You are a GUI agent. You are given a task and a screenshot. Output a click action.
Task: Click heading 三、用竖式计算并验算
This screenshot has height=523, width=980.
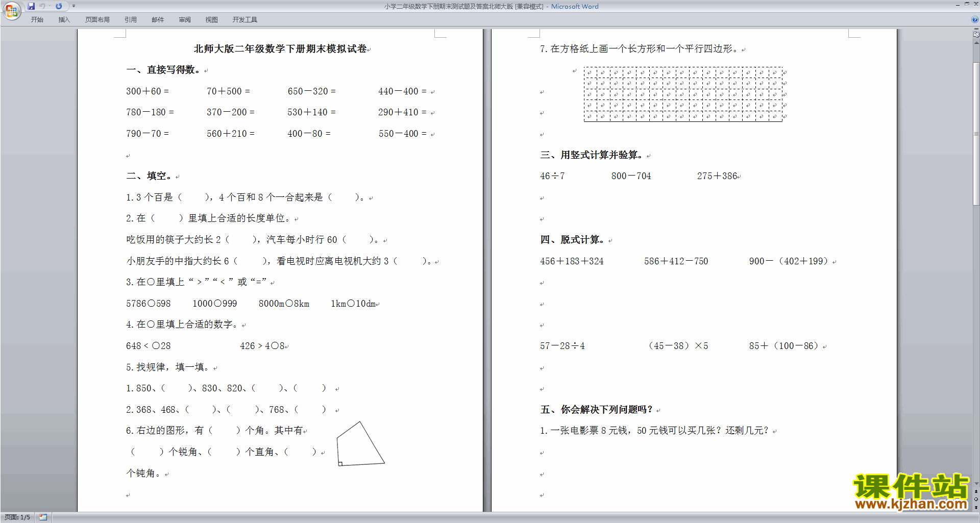pos(592,155)
